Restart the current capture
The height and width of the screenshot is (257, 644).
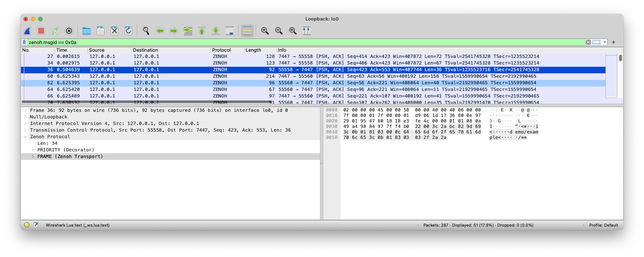coord(55,31)
